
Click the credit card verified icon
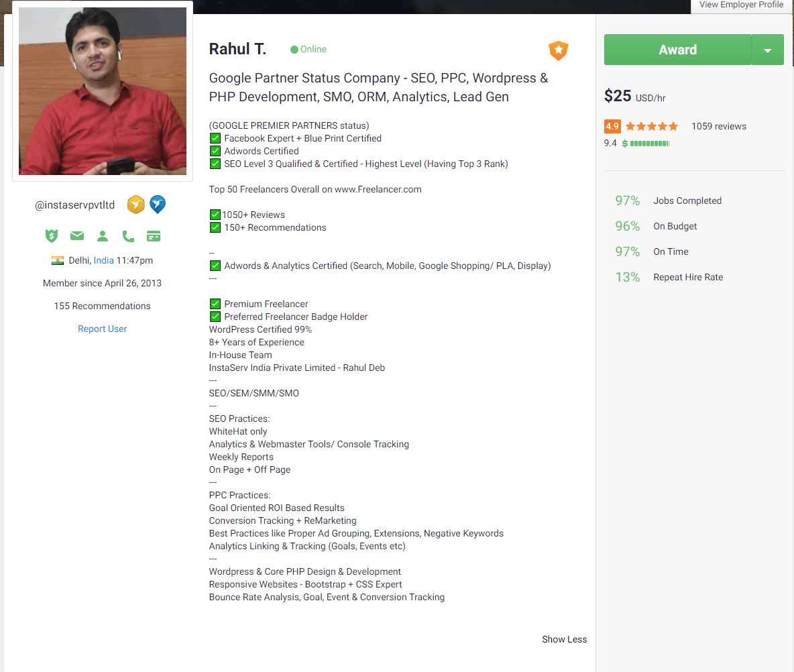tap(154, 236)
